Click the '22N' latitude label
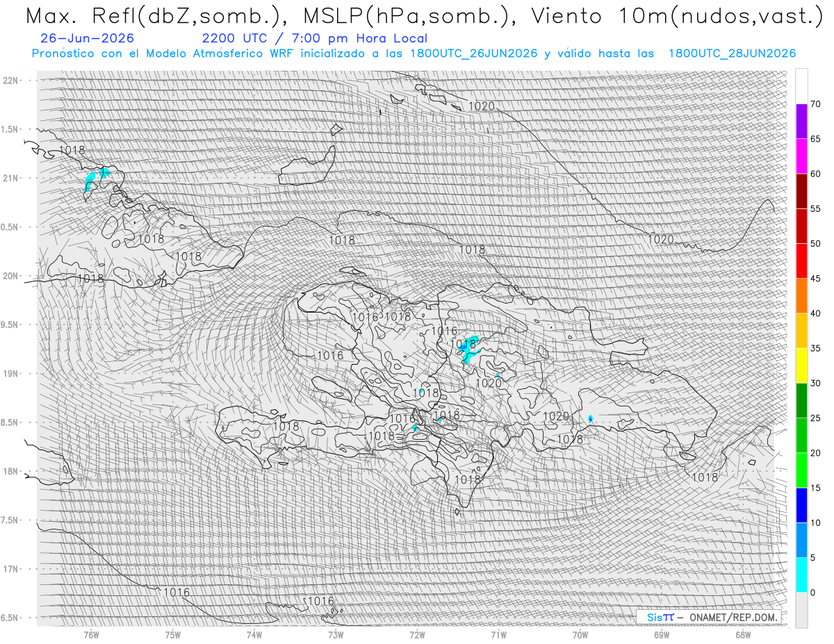Image resolution: width=834 pixels, height=644 pixels. coord(10,81)
